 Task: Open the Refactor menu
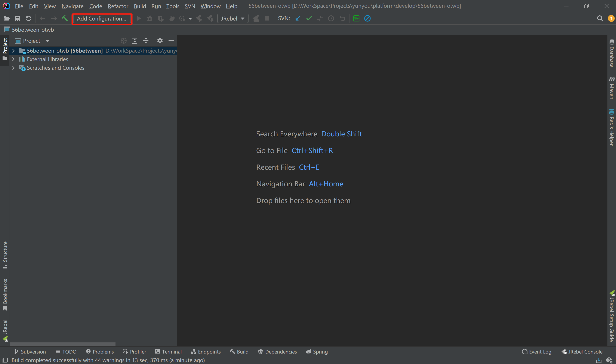tap(118, 6)
